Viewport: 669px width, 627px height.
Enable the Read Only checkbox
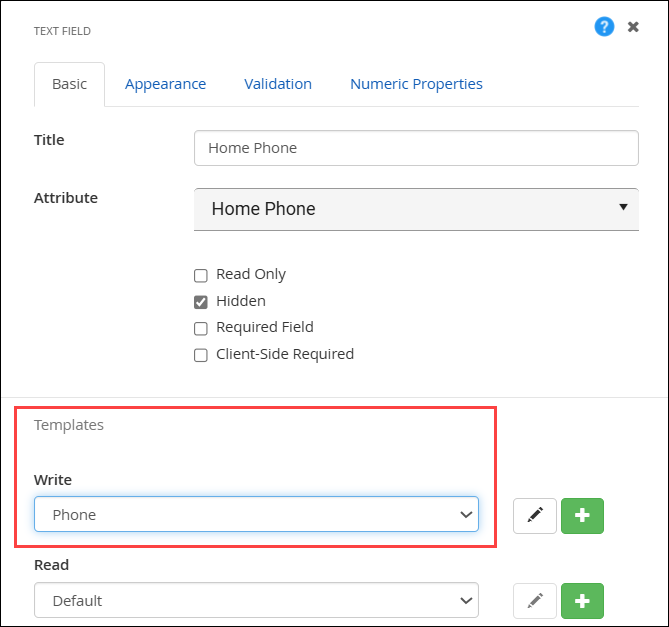tap(200, 275)
